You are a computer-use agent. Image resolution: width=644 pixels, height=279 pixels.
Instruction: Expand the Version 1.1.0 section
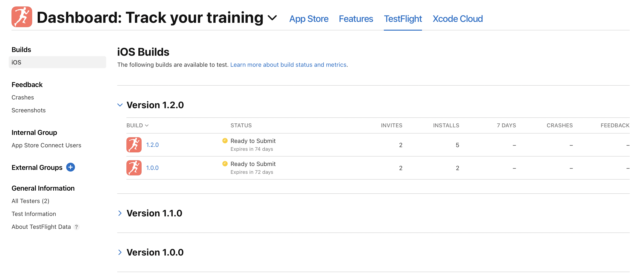tap(120, 213)
